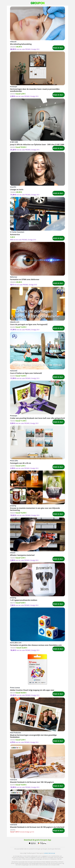Open the SI WE CARE laser salon image
Viewport: 75px width, 868px height.
pyautogui.click(x=37, y=120)
